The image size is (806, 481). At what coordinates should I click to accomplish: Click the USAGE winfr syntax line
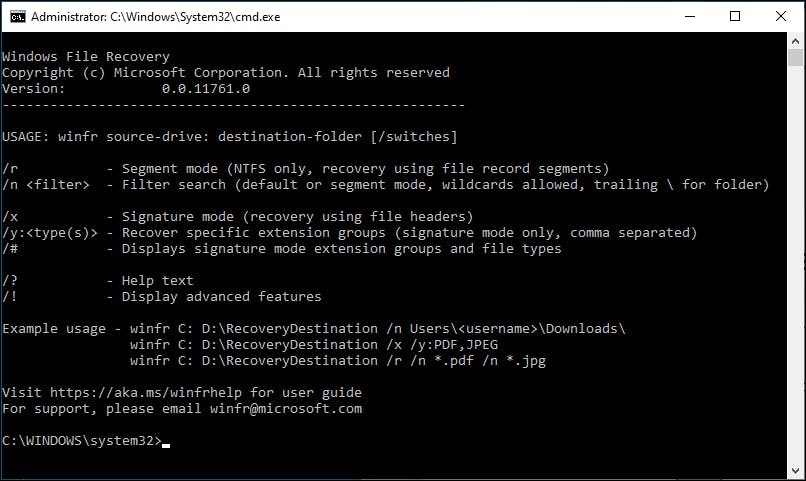(x=229, y=137)
